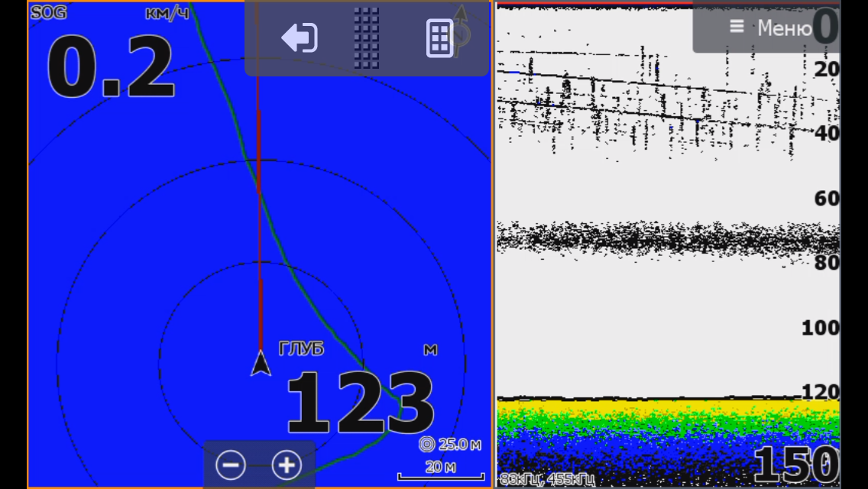The image size is (868, 489).
Task: Select the boat position arrow
Action: tap(261, 363)
